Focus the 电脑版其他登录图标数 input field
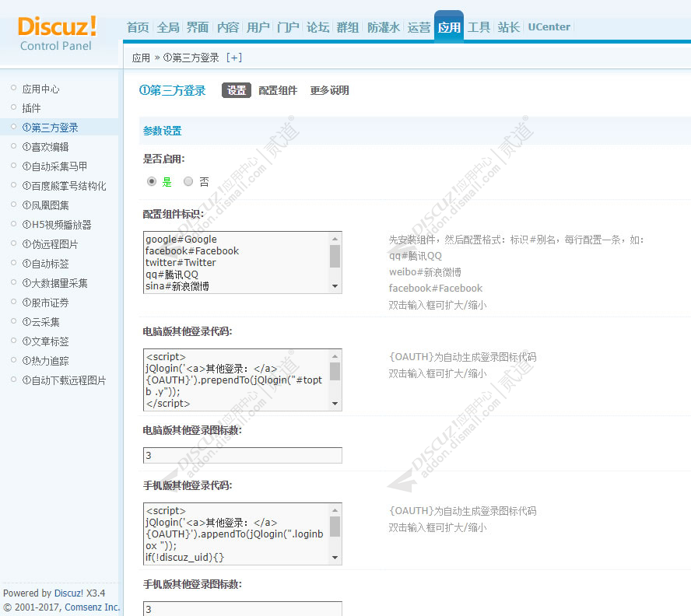The width and height of the screenshot is (691, 616). pyautogui.click(x=242, y=455)
